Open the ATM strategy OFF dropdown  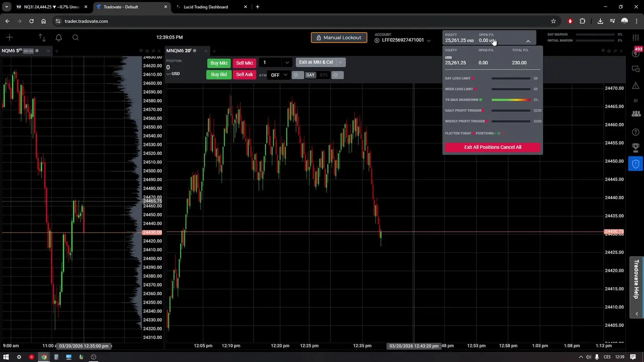point(279,75)
